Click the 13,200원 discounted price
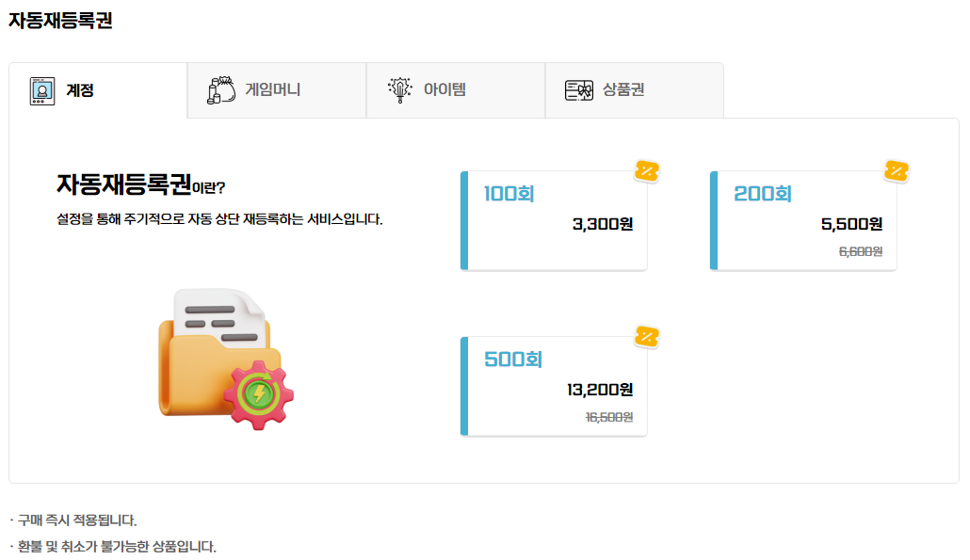This screenshot has height=560, width=970. (600, 390)
